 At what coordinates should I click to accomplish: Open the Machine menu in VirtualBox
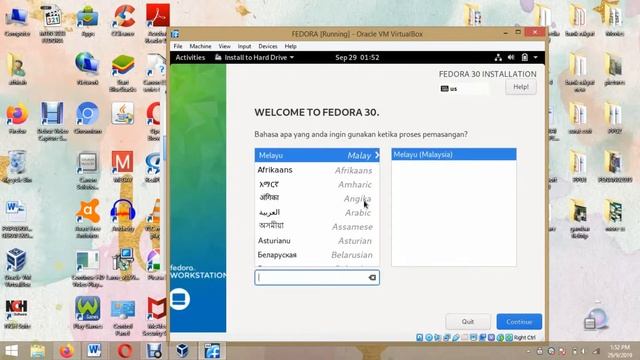pos(200,46)
